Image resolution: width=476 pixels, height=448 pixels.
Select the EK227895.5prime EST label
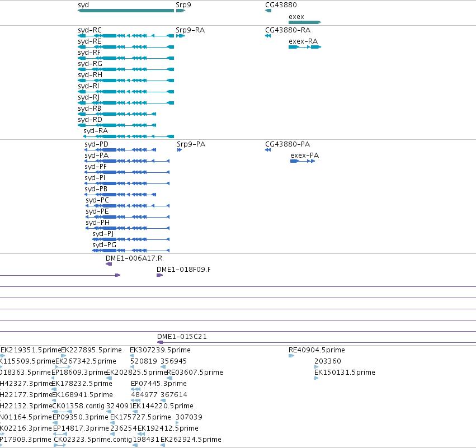click(91, 350)
